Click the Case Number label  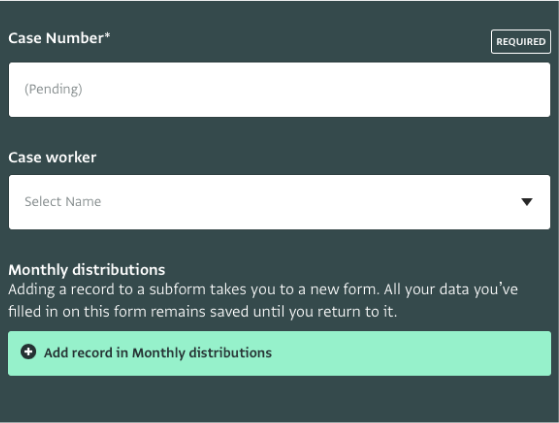(x=59, y=38)
